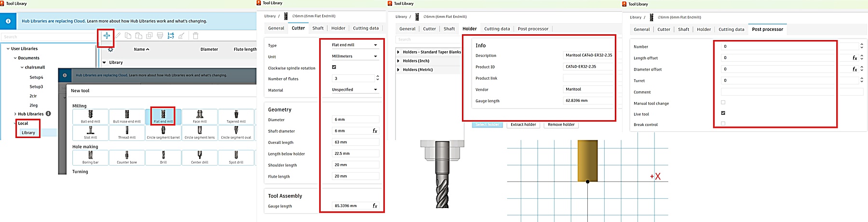
Task: Expand the Holders (Metric) group
Action: click(398, 69)
